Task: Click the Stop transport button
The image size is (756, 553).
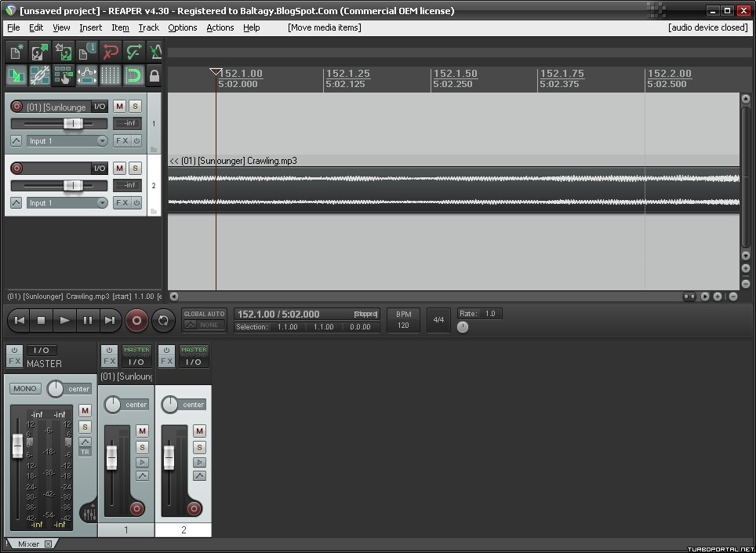Action: 42,320
